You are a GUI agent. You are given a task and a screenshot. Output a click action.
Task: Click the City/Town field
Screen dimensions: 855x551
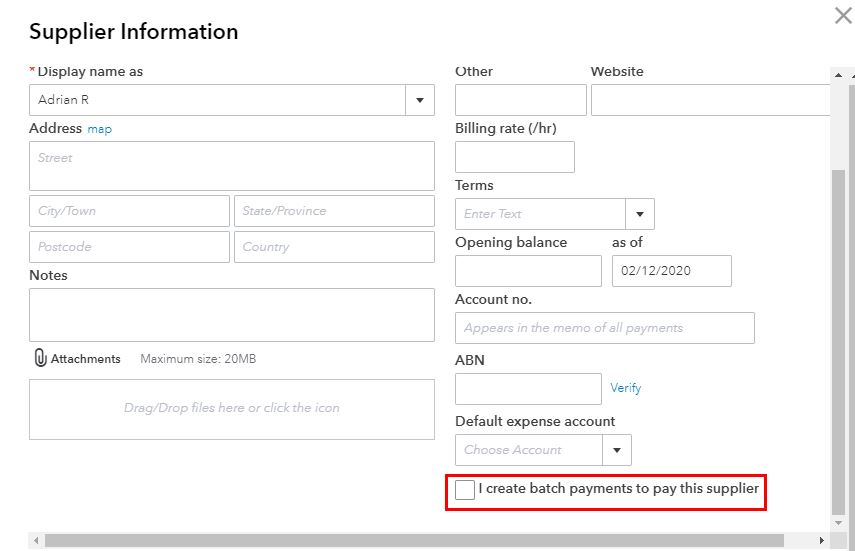129,211
